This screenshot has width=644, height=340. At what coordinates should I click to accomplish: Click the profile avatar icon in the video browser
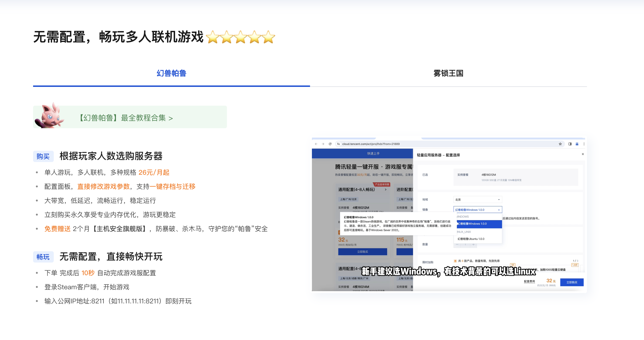click(x=577, y=144)
